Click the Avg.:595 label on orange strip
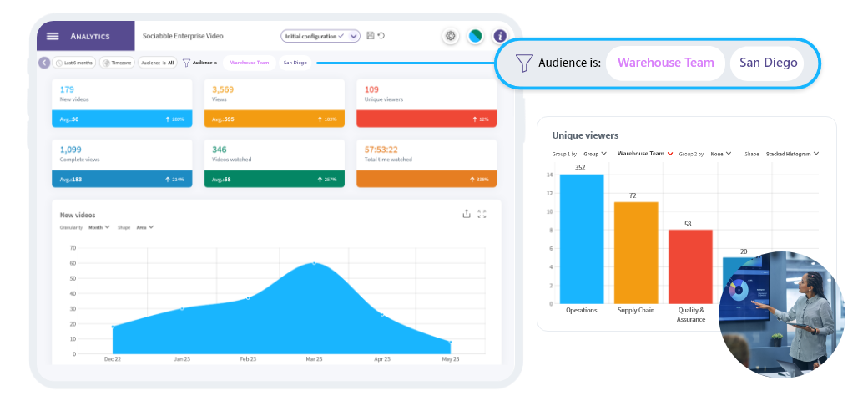This screenshot has height=401, width=868. click(x=223, y=119)
